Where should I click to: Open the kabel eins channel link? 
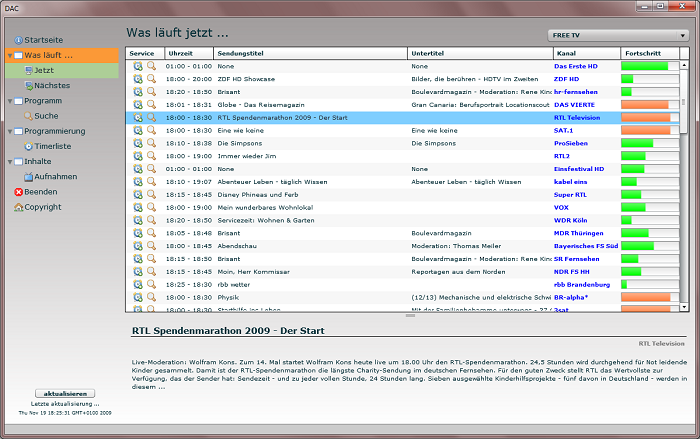tap(570, 182)
